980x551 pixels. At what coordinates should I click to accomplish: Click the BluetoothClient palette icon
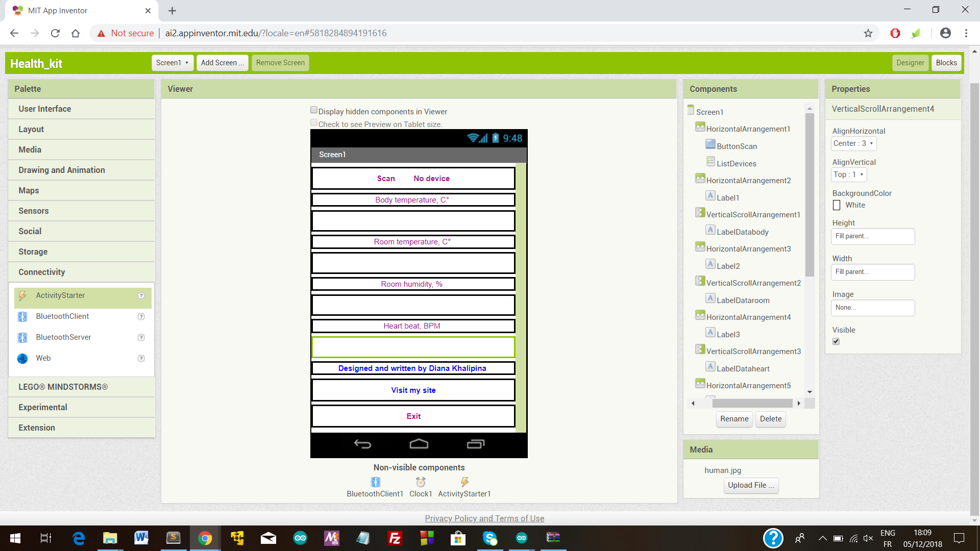click(x=22, y=317)
